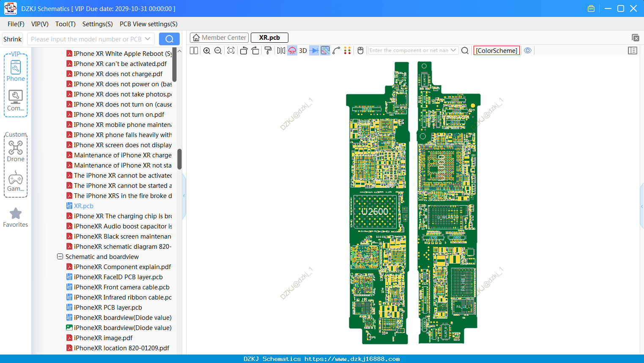Open the colored dots grid tool
The height and width of the screenshot is (363, 644).
coord(348,51)
